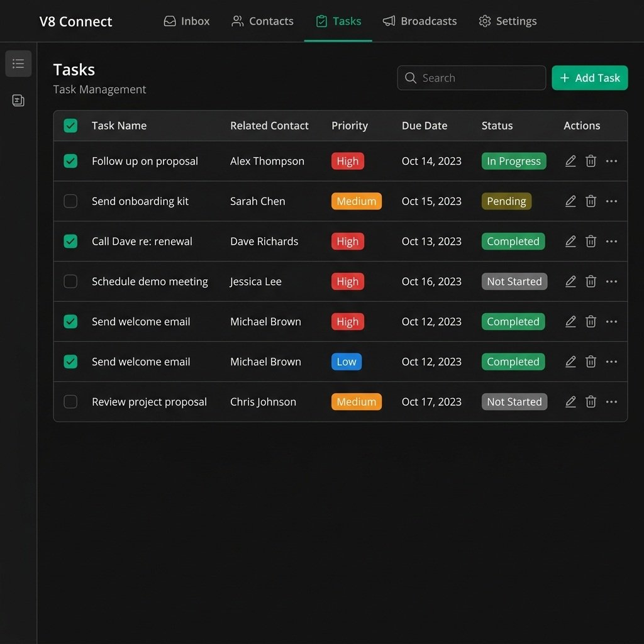
Task: Open the templates panel from the sidebar
Action: 18,100
